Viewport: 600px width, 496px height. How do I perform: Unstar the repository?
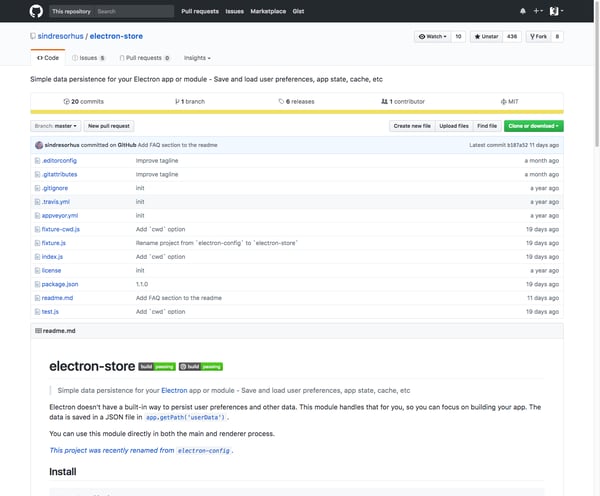(486, 36)
